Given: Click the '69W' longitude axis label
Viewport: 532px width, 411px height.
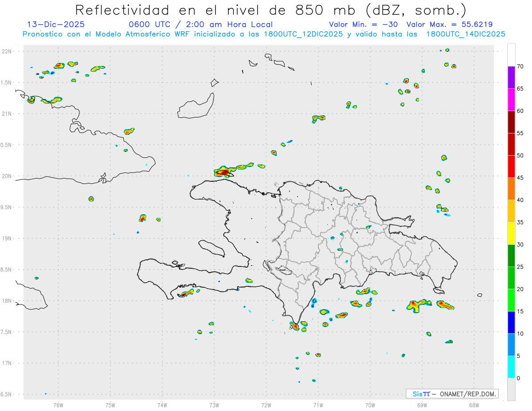Looking at the screenshot, I should [x=422, y=405].
